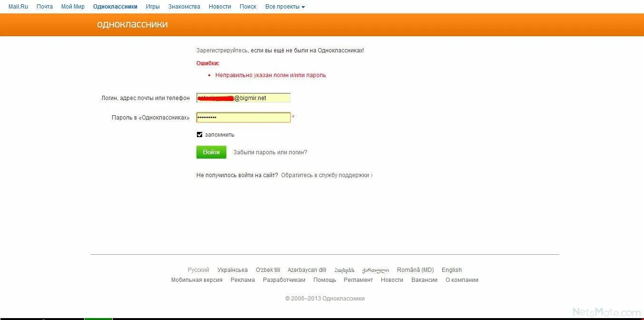This screenshot has height=320, width=644.
Task: Open Реклама footer link
Action: pos(243,280)
